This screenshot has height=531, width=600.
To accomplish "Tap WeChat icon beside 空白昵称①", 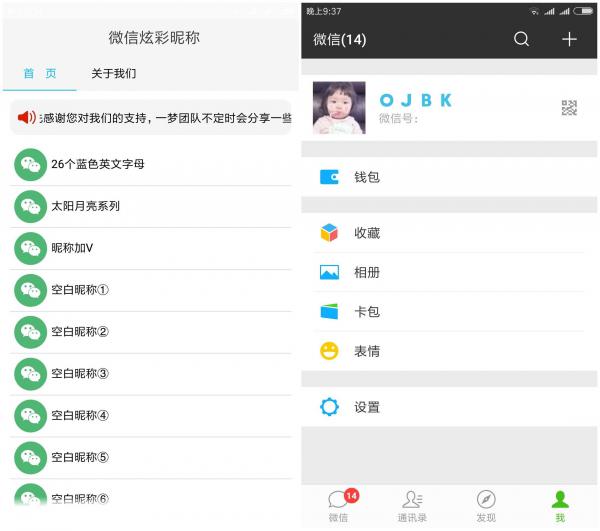I will 30,290.
